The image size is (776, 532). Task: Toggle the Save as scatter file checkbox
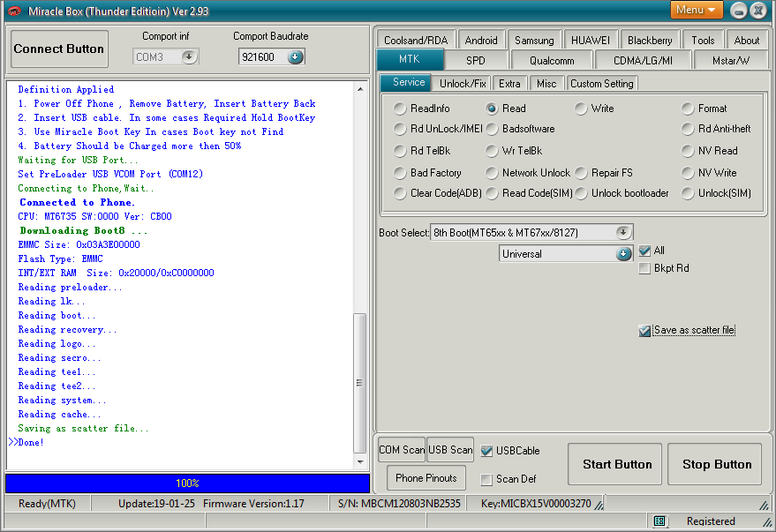[644, 331]
